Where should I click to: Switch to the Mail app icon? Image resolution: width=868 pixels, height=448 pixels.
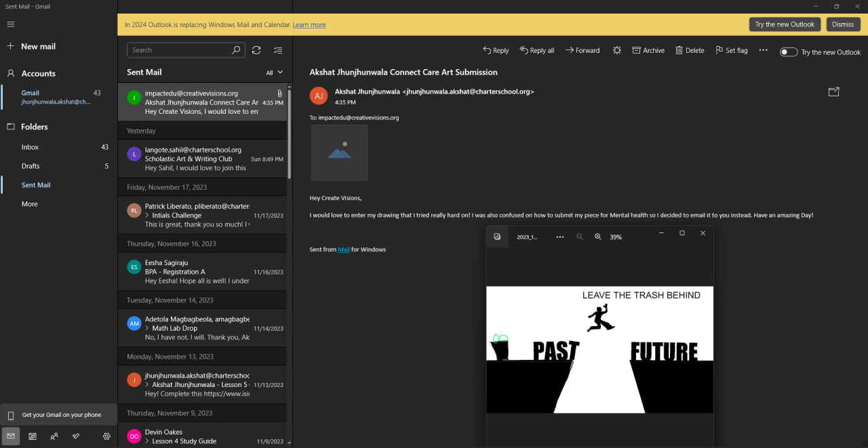[x=11, y=436]
